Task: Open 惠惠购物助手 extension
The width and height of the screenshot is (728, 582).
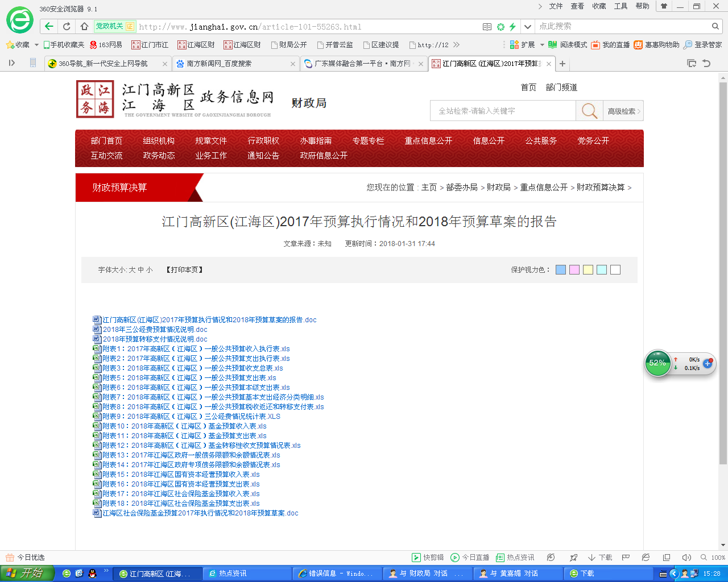Action: click(657, 45)
